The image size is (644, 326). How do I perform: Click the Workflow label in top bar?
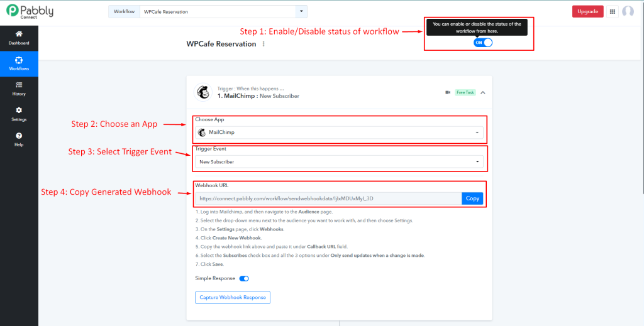click(x=124, y=12)
